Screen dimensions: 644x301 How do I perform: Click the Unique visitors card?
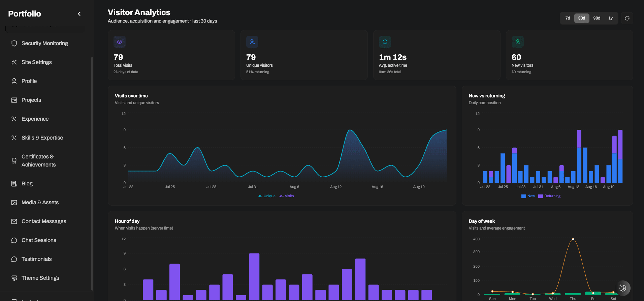304,55
